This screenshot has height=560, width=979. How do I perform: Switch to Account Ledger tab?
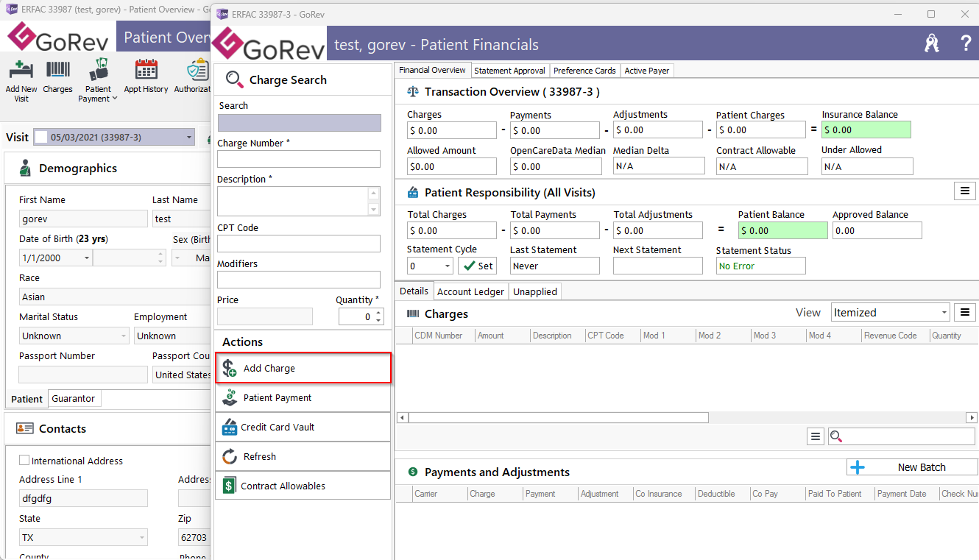tap(470, 291)
